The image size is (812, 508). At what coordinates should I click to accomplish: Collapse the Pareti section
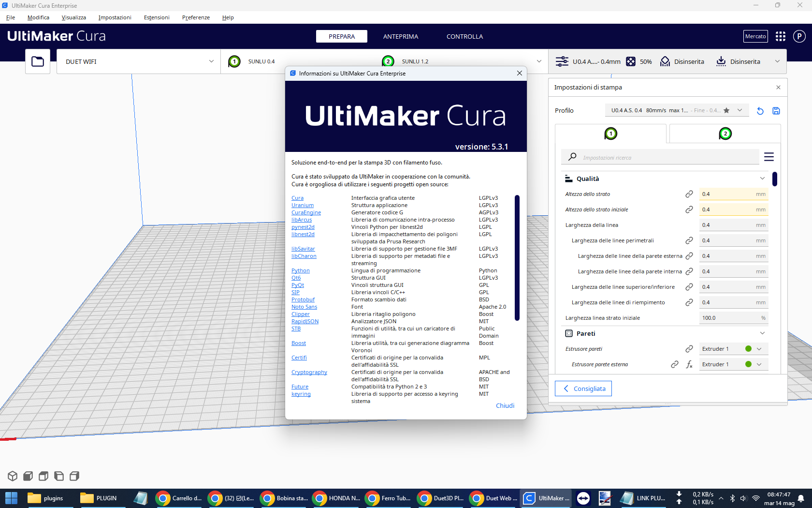click(762, 333)
